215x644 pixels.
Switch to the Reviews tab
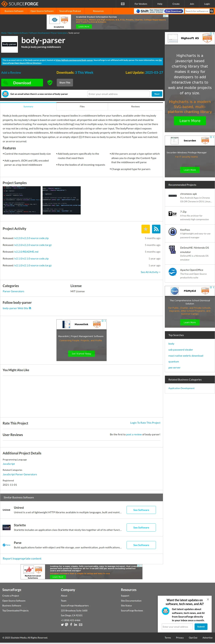[x=135, y=106]
